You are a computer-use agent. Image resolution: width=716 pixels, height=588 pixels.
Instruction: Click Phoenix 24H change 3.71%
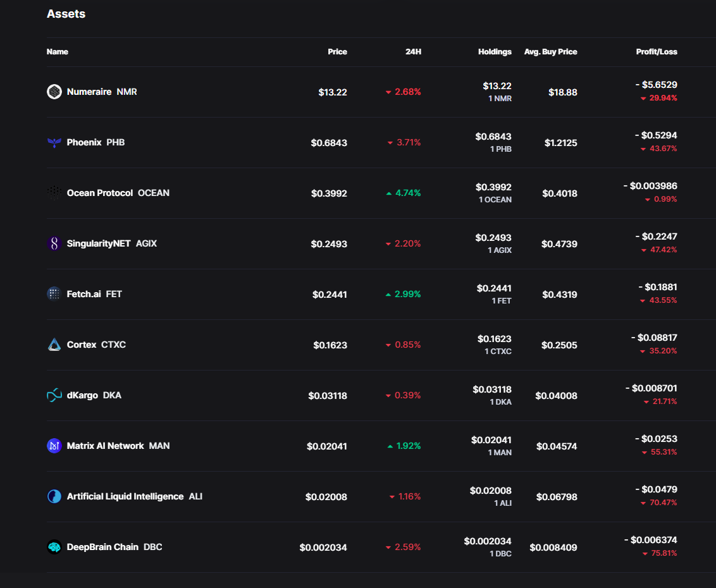(404, 142)
